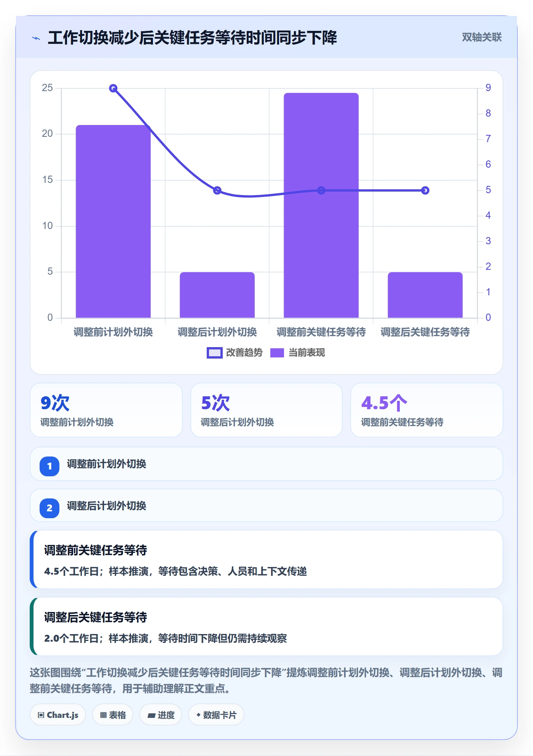This screenshot has width=533, height=756.
Task: Click the 表格 tag grid icon
Action: tap(103, 715)
